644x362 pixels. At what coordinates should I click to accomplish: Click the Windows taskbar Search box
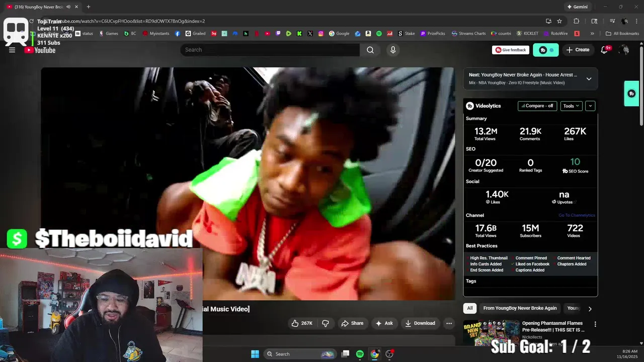[x=299, y=354]
